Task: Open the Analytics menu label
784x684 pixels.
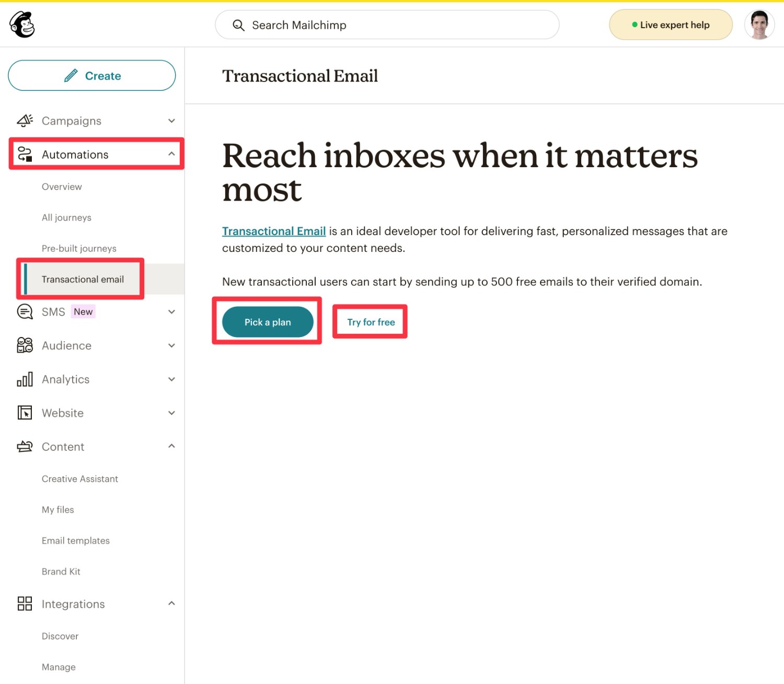Action: (x=65, y=379)
